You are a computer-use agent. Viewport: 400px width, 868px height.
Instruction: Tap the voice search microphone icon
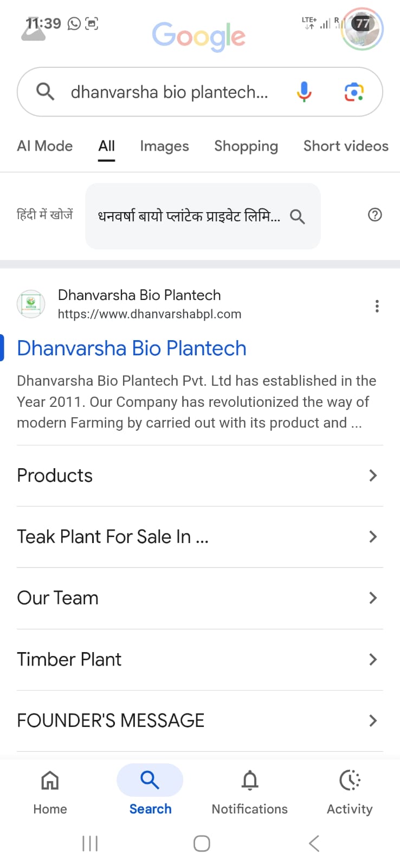(304, 92)
